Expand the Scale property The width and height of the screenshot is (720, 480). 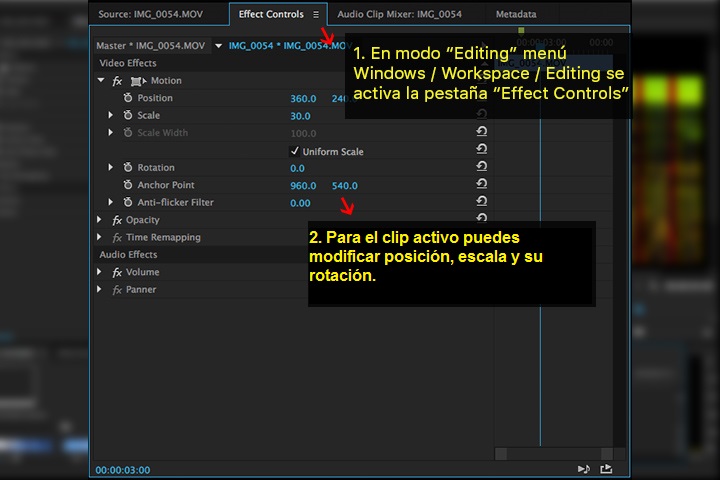point(110,115)
